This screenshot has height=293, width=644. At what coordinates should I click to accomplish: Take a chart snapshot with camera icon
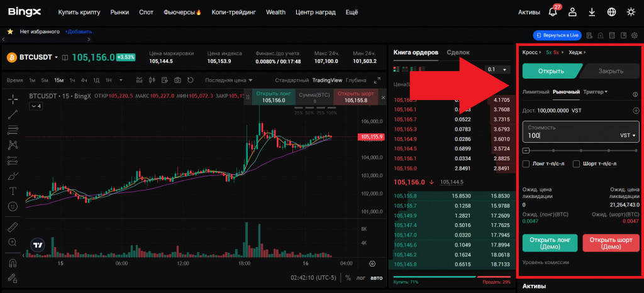pos(177,80)
